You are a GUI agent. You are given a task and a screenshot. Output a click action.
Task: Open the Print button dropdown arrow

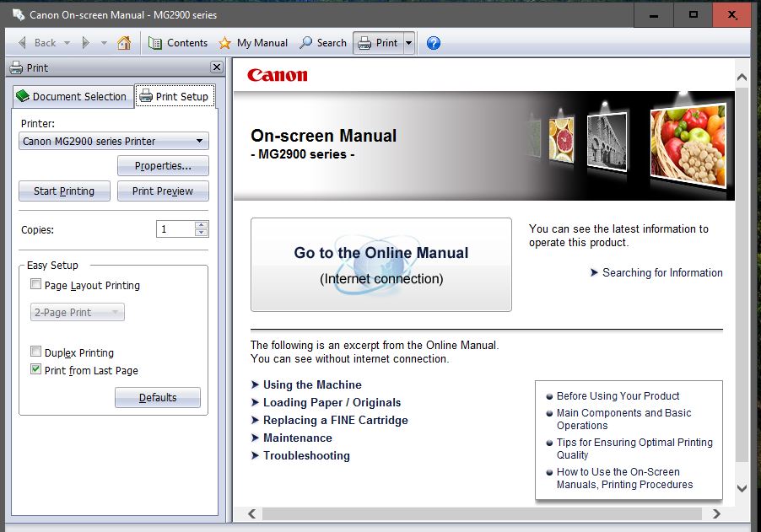coord(408,43)
